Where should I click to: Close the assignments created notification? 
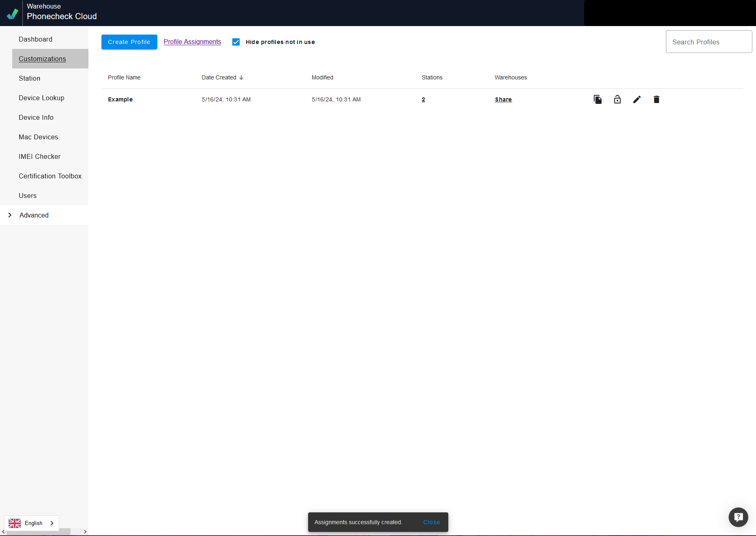pyautogui.click(x=432, y=522)
